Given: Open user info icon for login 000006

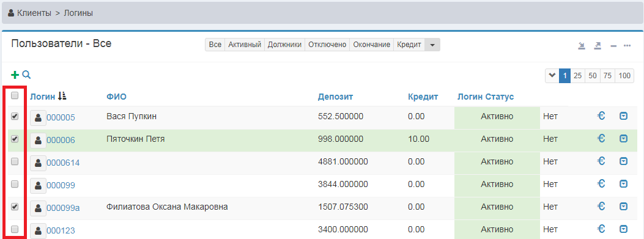Looking at the screenshot, I should pos(38,141).
